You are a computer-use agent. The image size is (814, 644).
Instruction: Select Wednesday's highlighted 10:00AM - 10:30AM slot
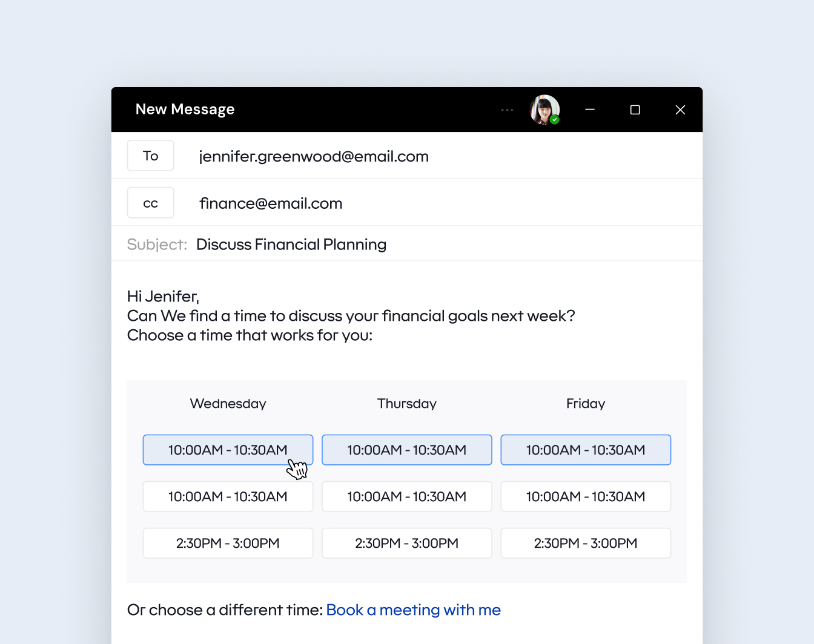coord(228,450)
